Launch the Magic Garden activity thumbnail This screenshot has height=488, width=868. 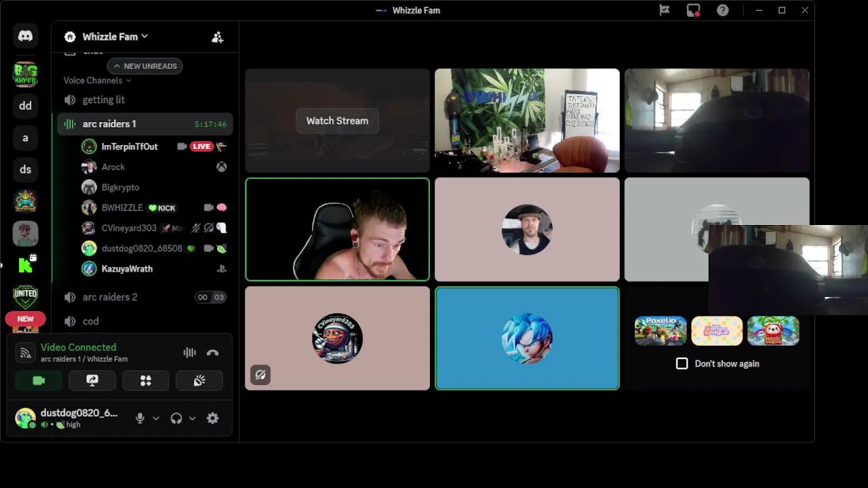tap(773, 331)
